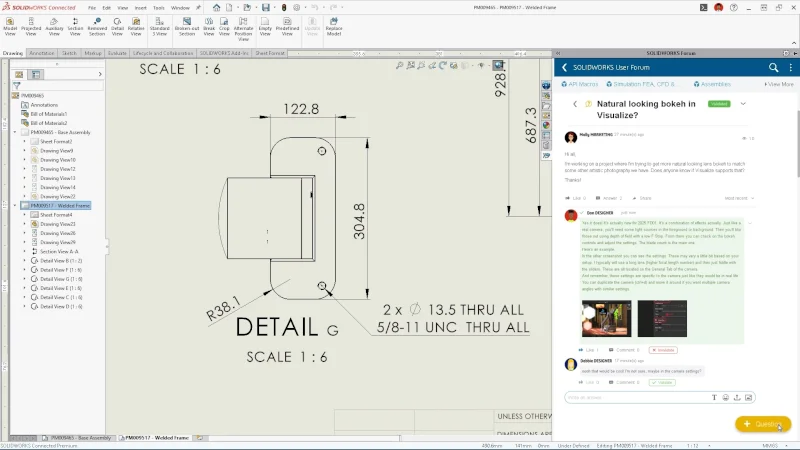Open the Insert menu

coord(141,7)
